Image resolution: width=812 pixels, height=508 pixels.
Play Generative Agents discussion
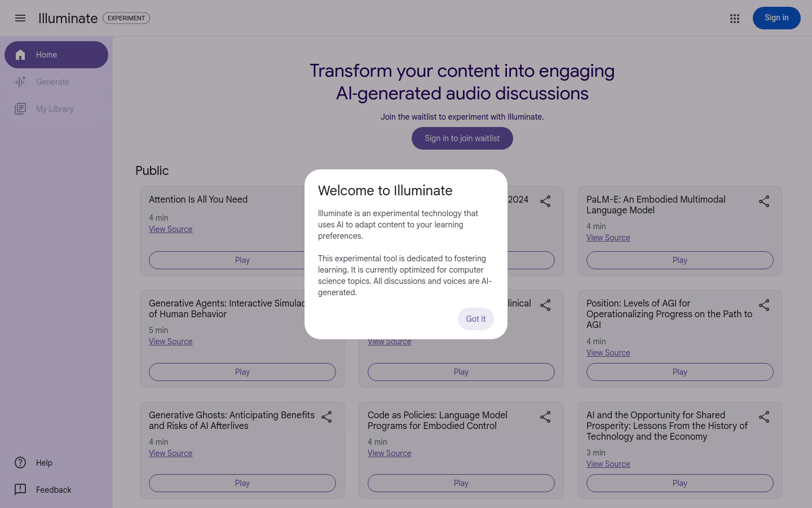pos(242,372)
